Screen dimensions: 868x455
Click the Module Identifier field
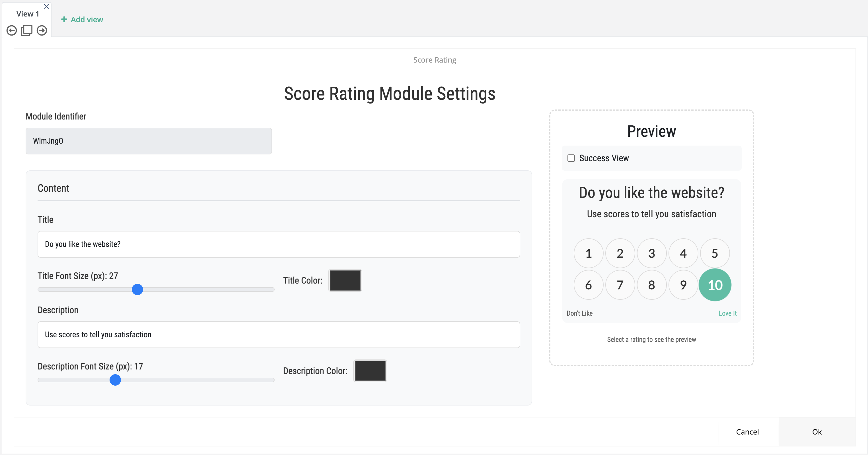point(149,141)
